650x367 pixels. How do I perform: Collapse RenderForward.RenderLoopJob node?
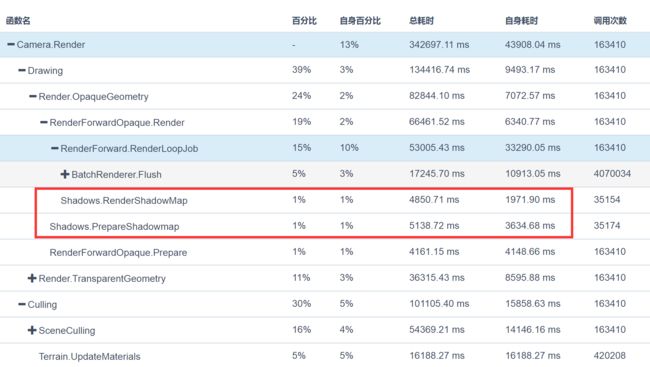click(54, 148)
